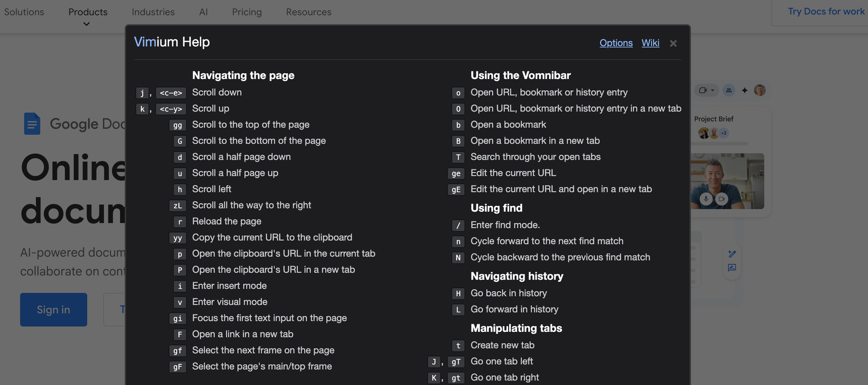Click 'Scroll all the way to the right'
Screen dimensions: 868x385
(x=251, y=205)
